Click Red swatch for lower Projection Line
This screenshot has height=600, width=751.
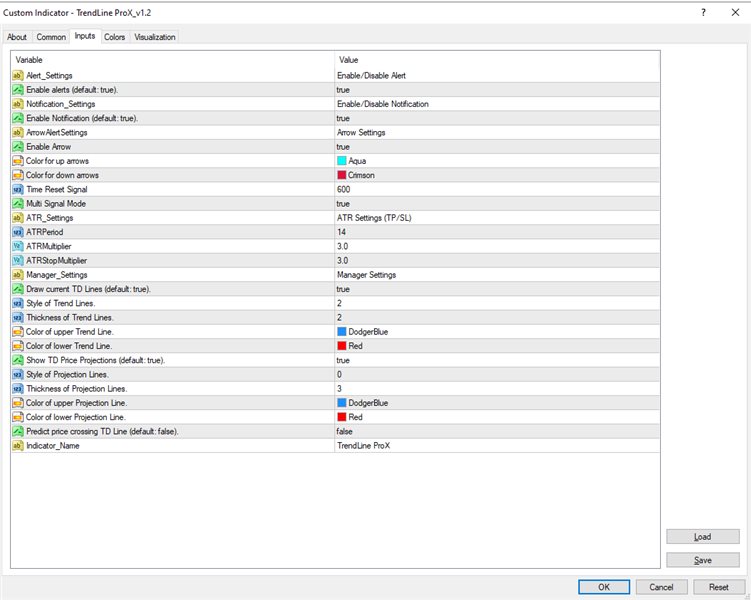pos(341,417)
